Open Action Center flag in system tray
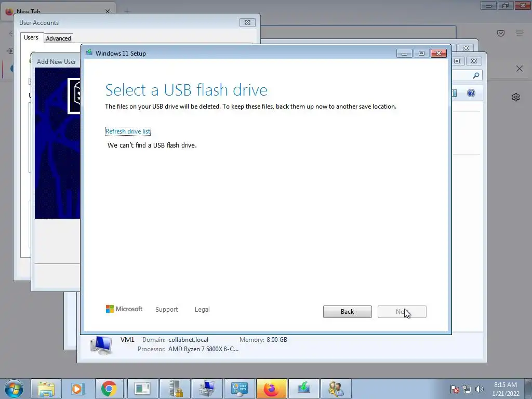 click(454, 389)
